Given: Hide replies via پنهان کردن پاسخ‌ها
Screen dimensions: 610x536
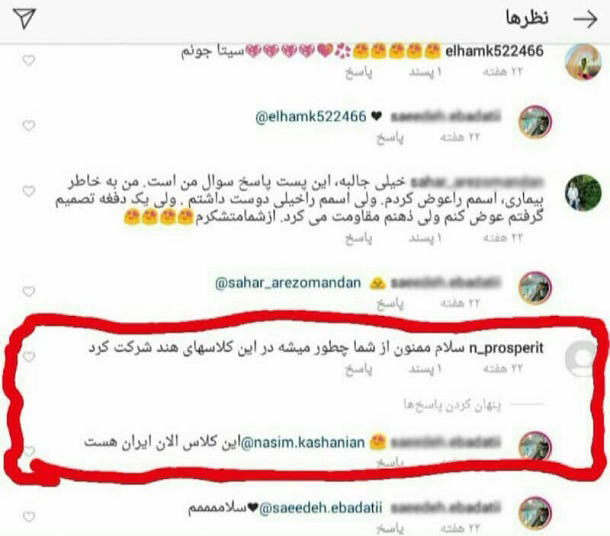Looking at the screenshot, I should point(452,405).
